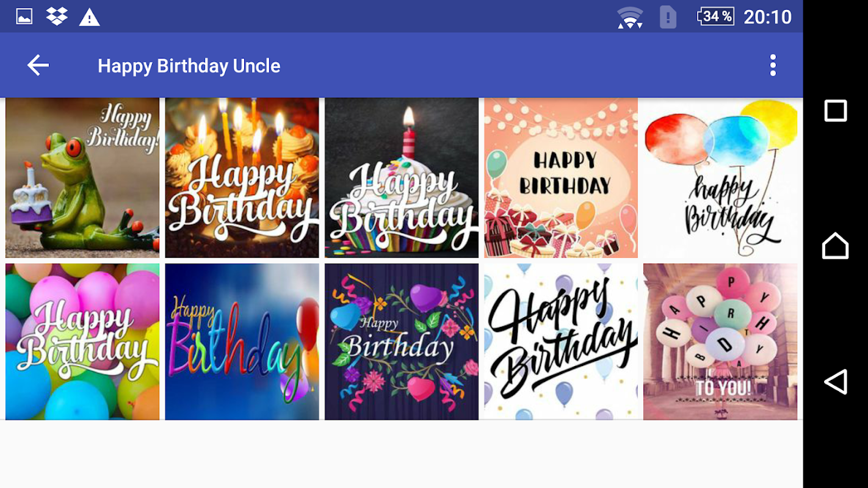Screen dimensions: 868x488
Task: Tap the image notification icon in status bar
Action: (24, 16)
